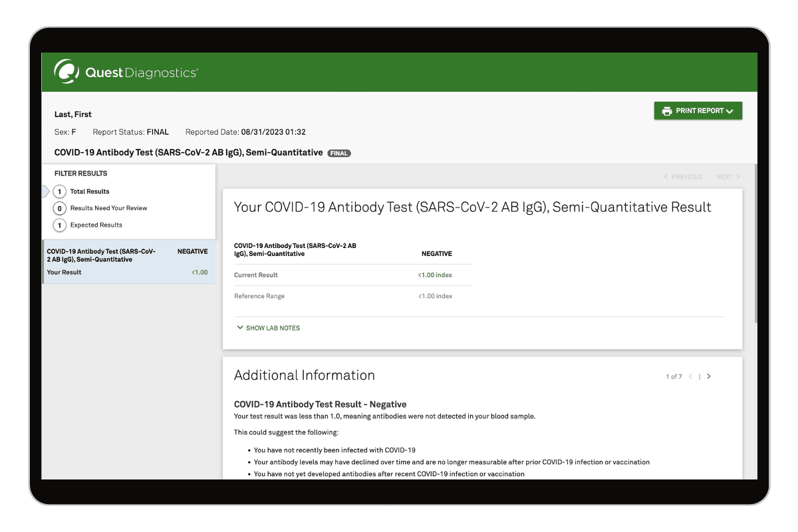
Task: Go to next Additional Information page arrow
Action: pos(709,376)
